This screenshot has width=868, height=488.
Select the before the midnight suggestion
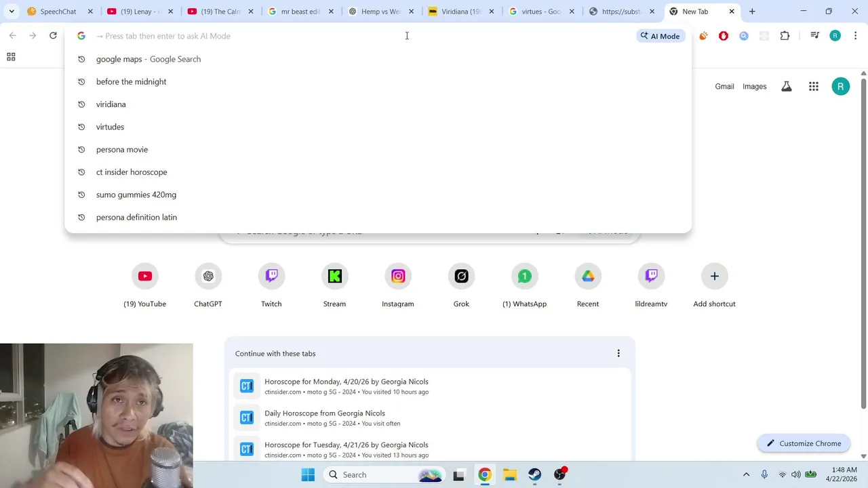(378, 81)
